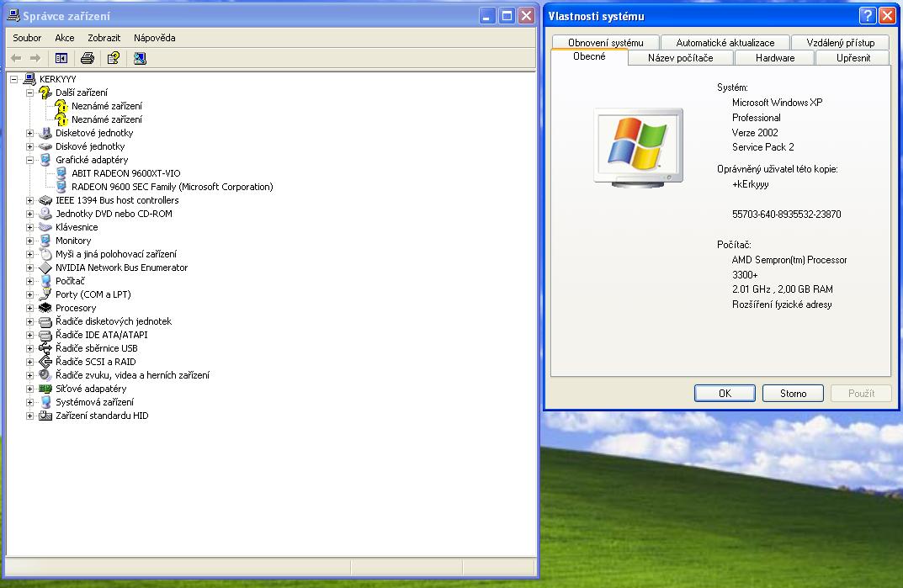Click the ABIT RADEON 9600XT-VIO device icon

61,173
